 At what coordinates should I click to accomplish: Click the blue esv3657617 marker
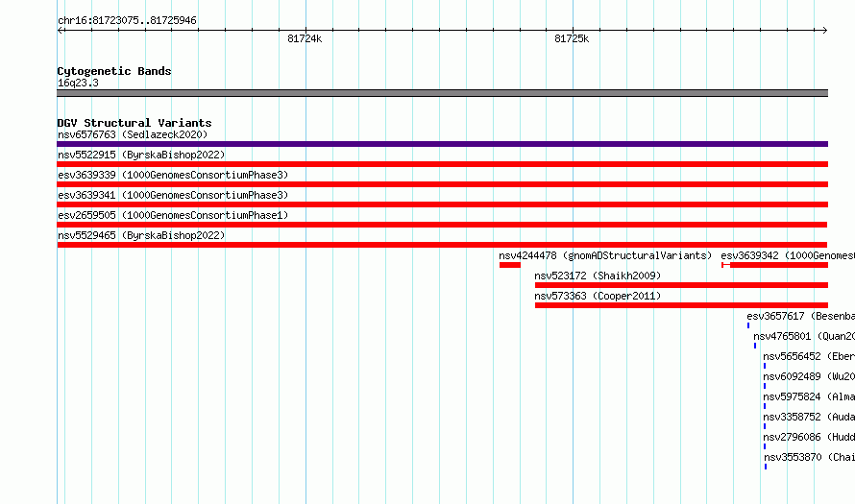click(748, 325)
